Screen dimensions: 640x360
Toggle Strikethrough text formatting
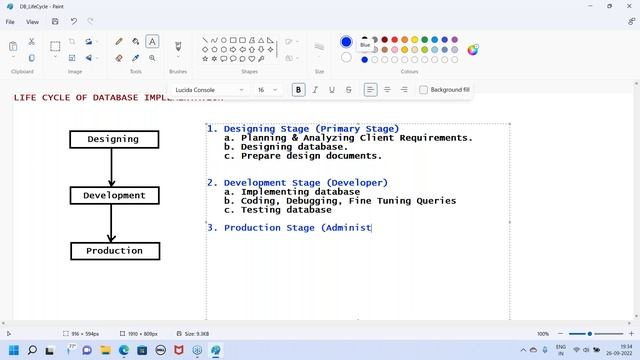tap(349, 90)
